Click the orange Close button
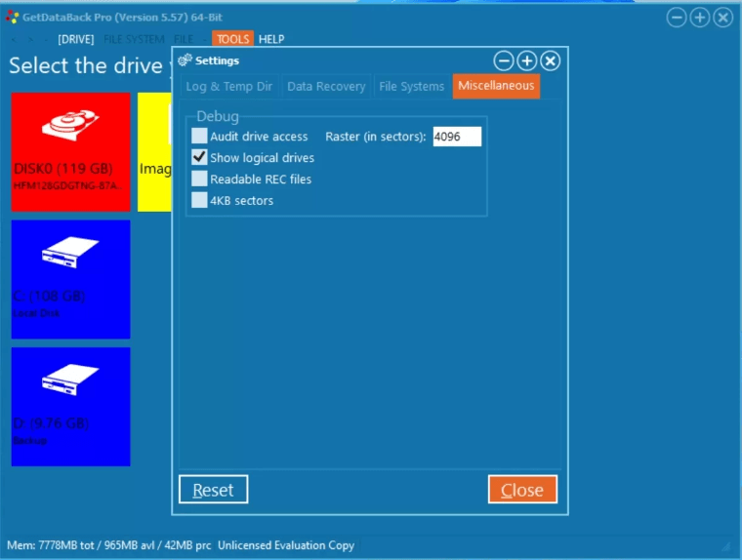 coord(522,490)
